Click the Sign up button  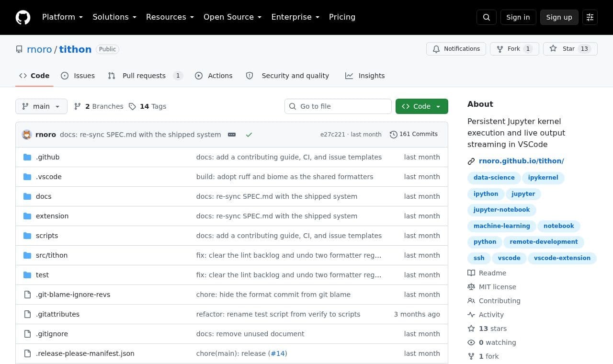[559, 17]
